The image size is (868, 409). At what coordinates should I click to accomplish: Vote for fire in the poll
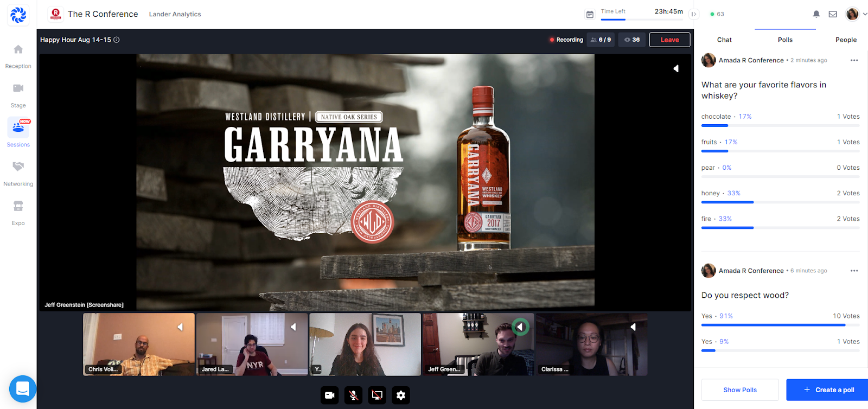click(x=781, y=222)
